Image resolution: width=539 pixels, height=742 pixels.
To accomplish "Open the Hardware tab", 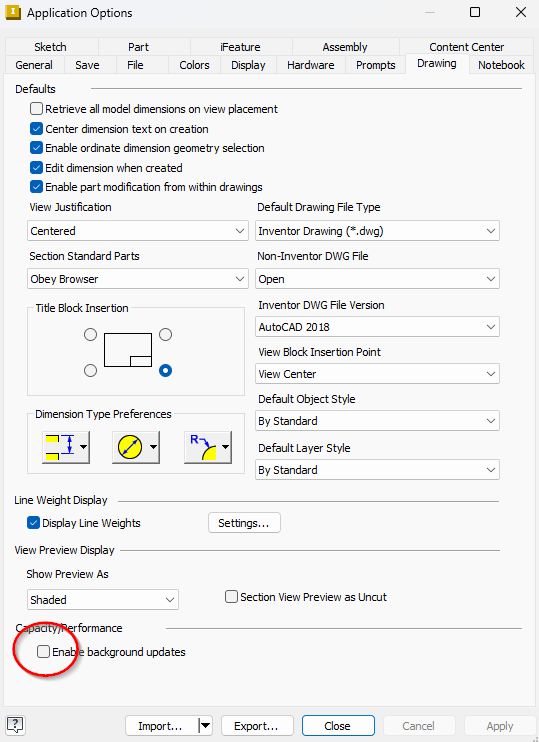I will click(310, 65).
